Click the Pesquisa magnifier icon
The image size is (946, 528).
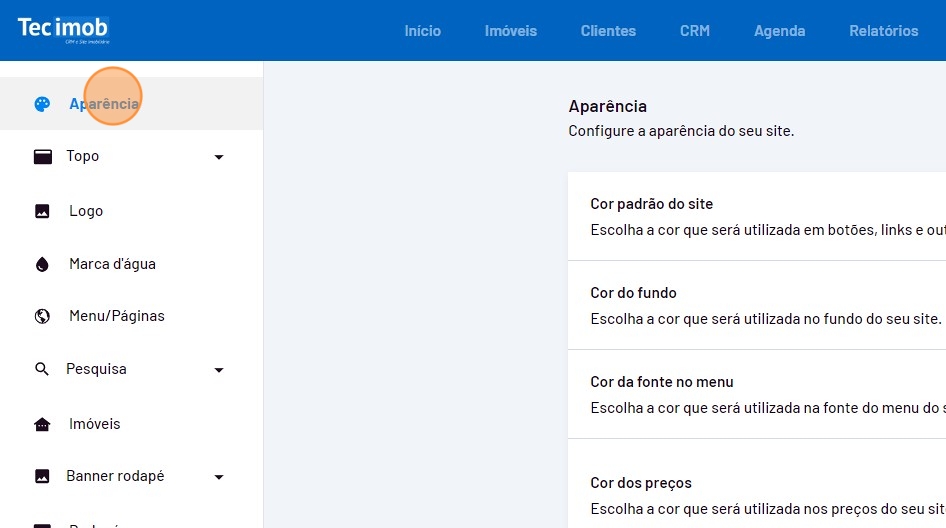click(42, 369)
